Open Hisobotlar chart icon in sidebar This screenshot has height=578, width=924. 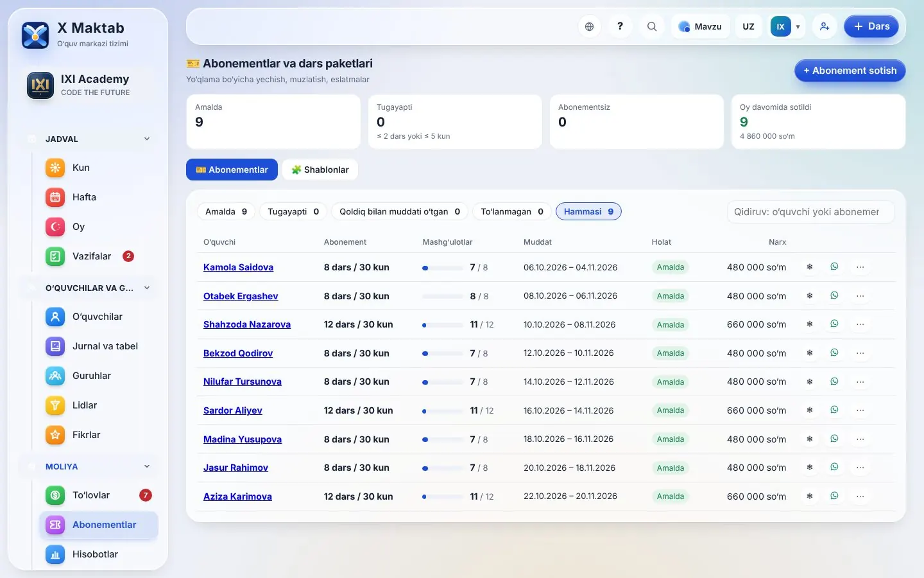55,554
